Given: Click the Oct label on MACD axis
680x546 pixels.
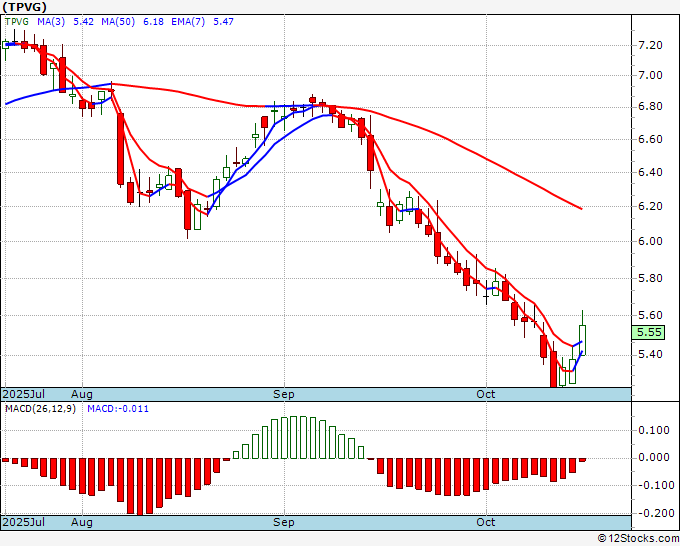Looking at the screenshot, I should [485, 522].
